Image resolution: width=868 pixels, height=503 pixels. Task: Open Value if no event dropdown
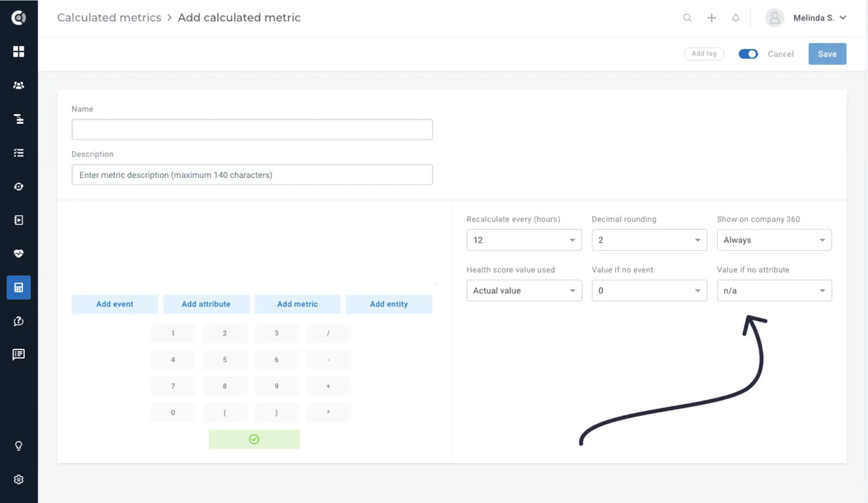[649, 290]
